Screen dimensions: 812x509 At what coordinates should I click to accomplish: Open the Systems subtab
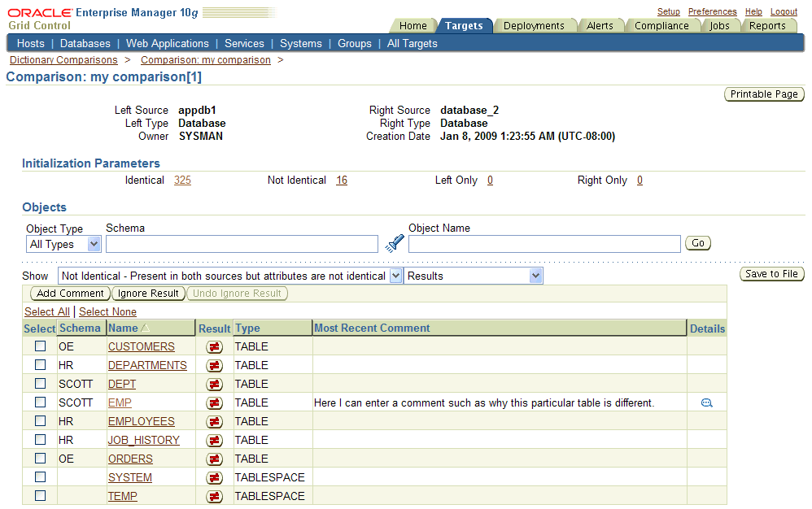pyautogui.click(x=301, y=43)
